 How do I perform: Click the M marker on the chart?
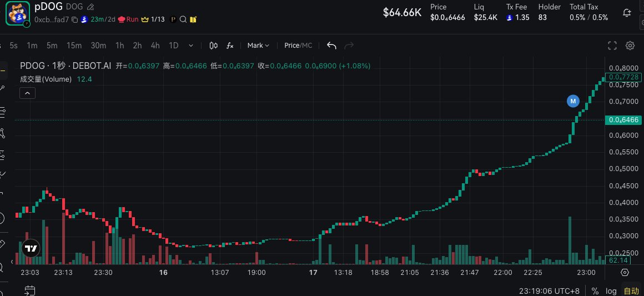573,101
